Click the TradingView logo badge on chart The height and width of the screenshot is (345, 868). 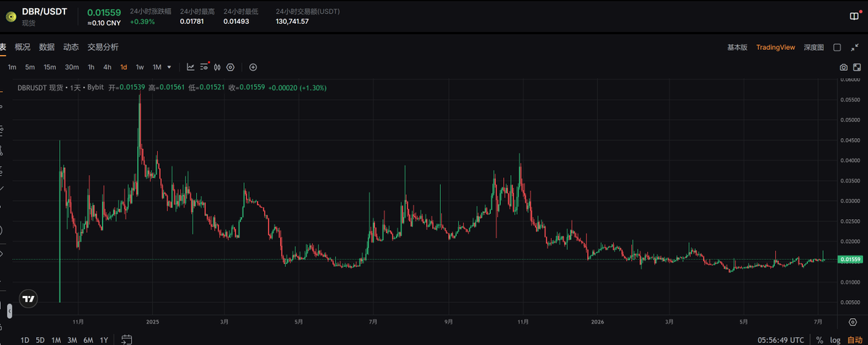[x=28, y=299]
